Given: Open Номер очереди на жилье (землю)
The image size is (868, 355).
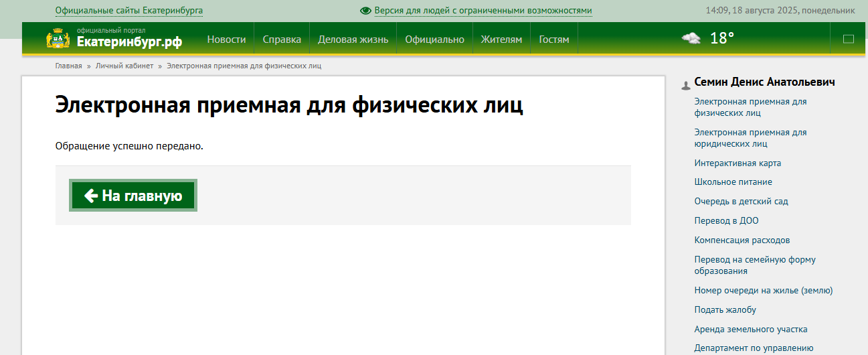Looking at the screenshot, I should point(764,290).
